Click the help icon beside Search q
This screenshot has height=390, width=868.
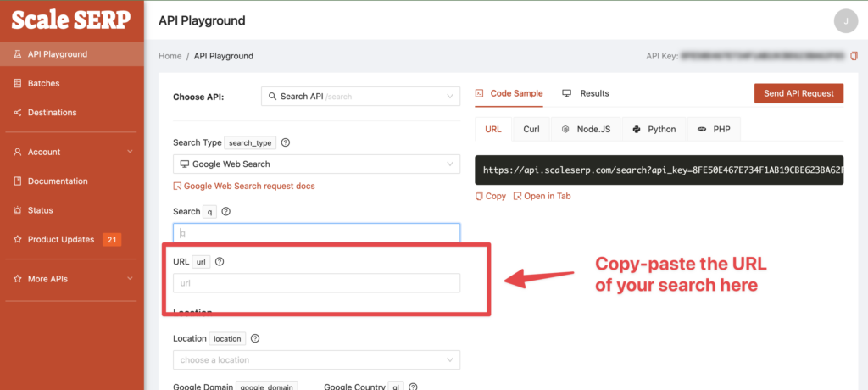click(x=225, y=211)
